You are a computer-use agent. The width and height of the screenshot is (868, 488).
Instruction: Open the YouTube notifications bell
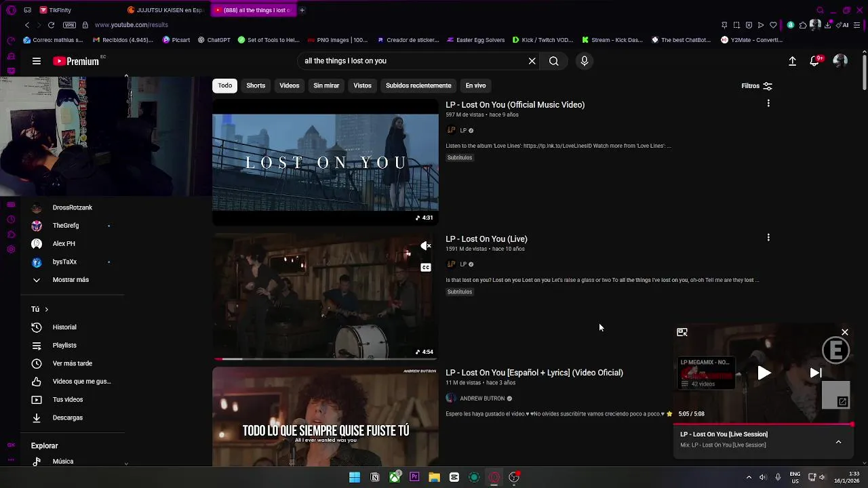[814, 61]
